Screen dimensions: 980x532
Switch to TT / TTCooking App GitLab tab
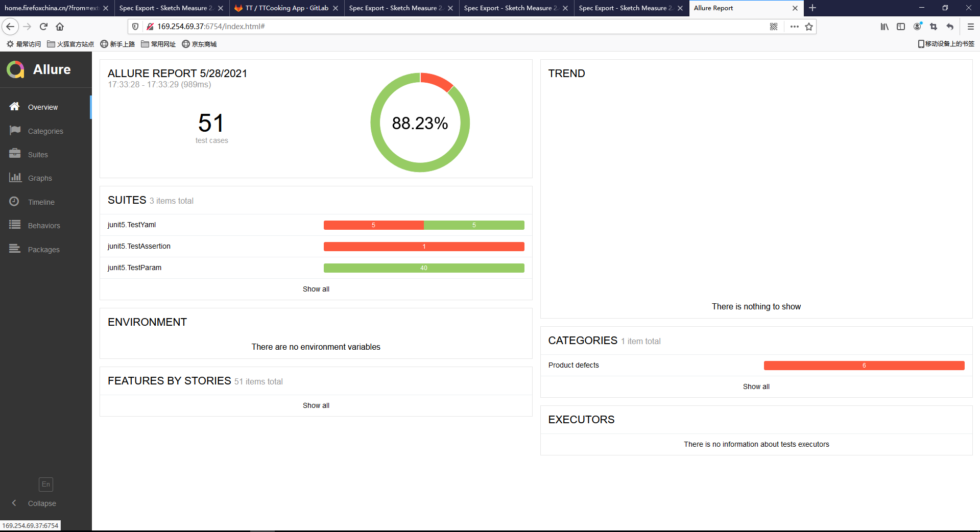click(286, 8)
